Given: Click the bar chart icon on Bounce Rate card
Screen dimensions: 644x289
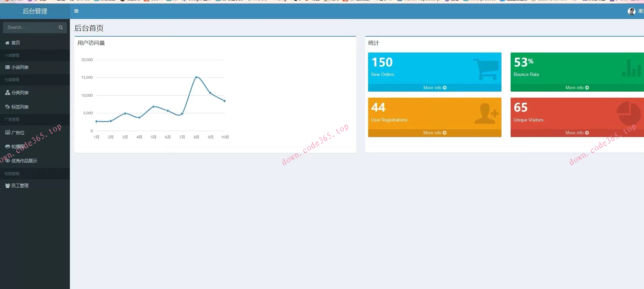Looking at the screenshot, I should click(x=631, y=68).
